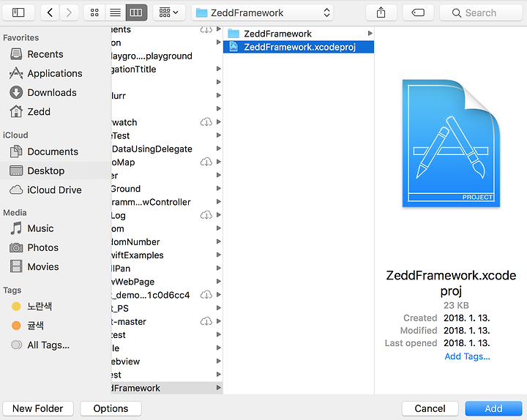Expand the domNumber folder arrow
527x420 pixels.
coord(218,241)
